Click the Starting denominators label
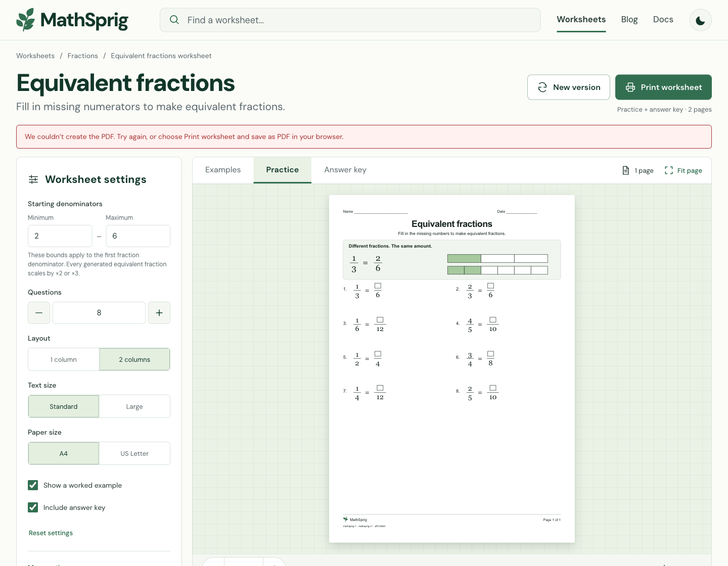The width and height of the screenshot is (728, 566). (x=65, y=204)
